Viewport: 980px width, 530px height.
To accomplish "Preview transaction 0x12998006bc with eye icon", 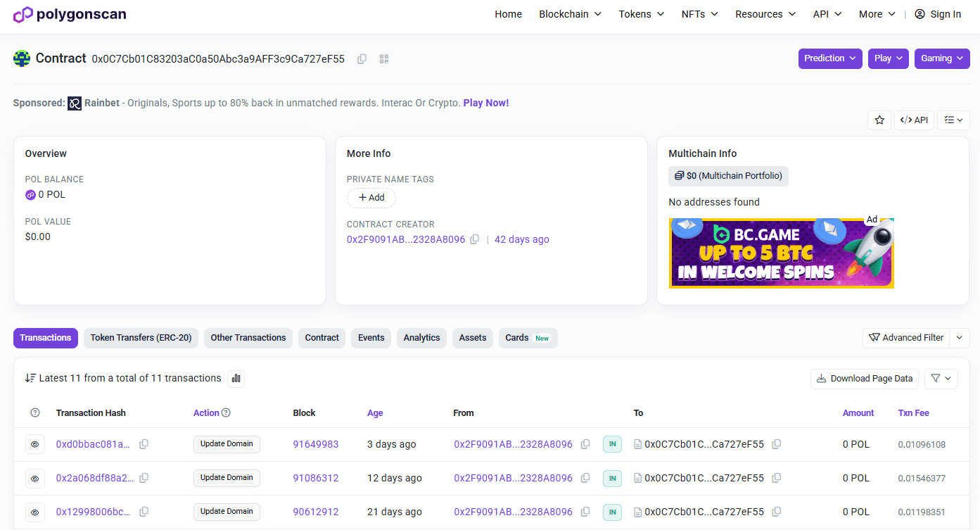I will (35, 512).
